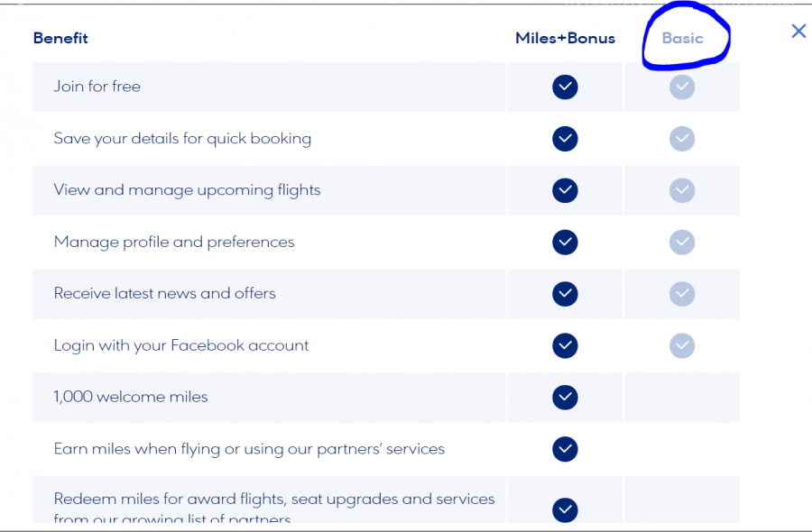Click Miles+Bonus checkmark for upcoming flights
This screenshot has height=532, width=812.
[565, 190]
